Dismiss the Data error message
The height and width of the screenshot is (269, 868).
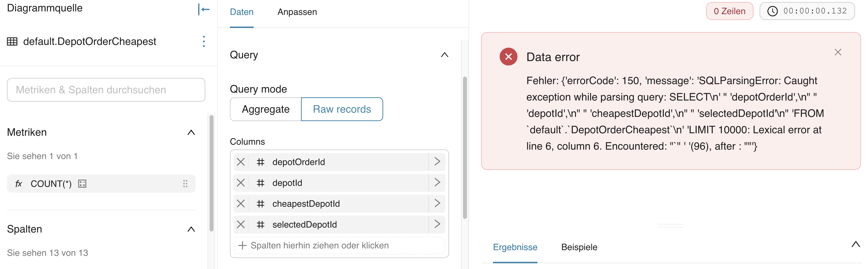838,52
